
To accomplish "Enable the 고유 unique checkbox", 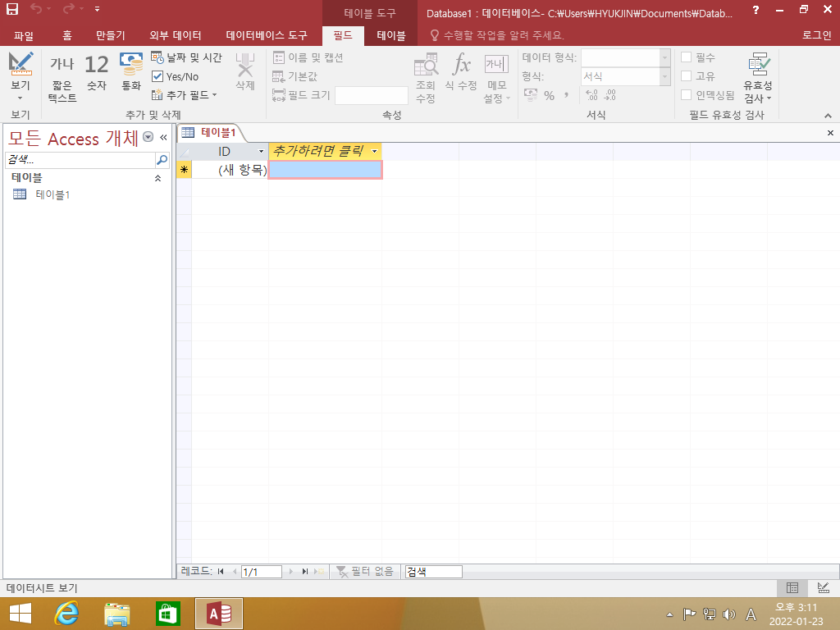I will (687, 76).
